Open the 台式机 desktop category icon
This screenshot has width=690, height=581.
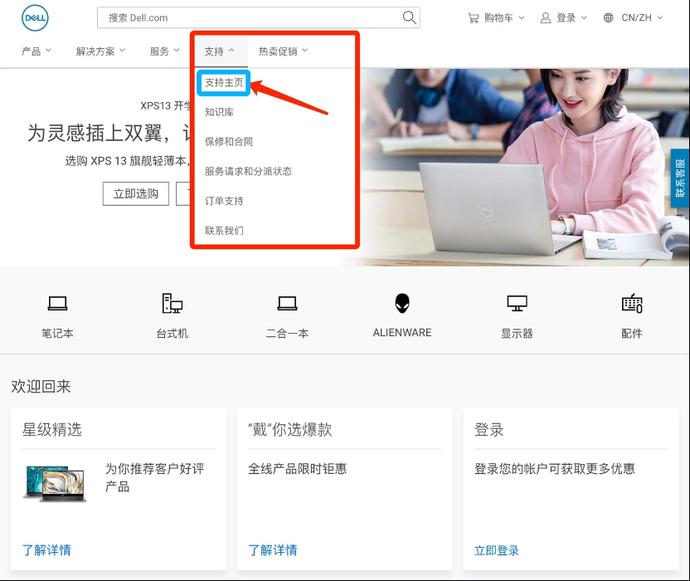coord(172,303)
